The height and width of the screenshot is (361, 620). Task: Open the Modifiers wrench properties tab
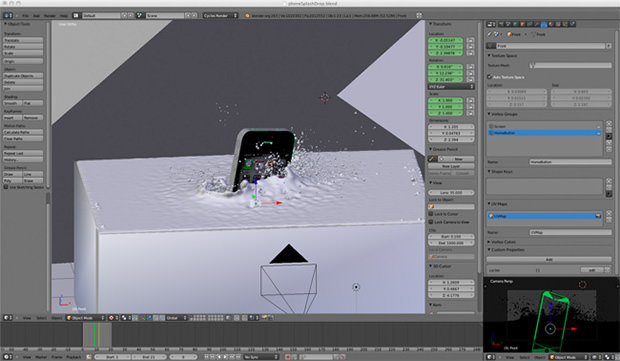[x=537, y=25]
